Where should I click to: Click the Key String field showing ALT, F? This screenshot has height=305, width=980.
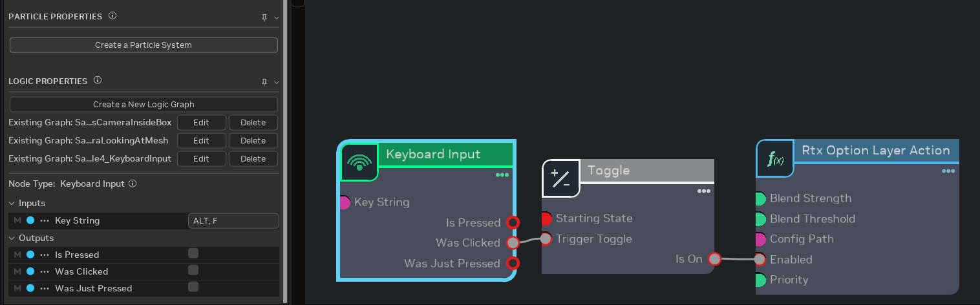pyautogui.click(x=233, y=221)
